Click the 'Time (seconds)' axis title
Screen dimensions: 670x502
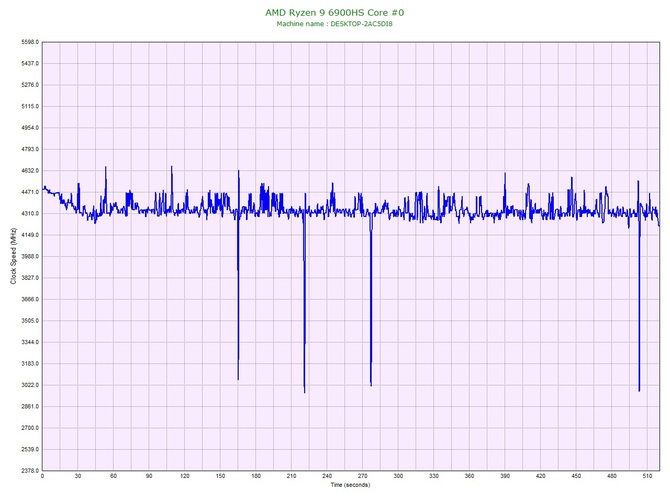350,485
